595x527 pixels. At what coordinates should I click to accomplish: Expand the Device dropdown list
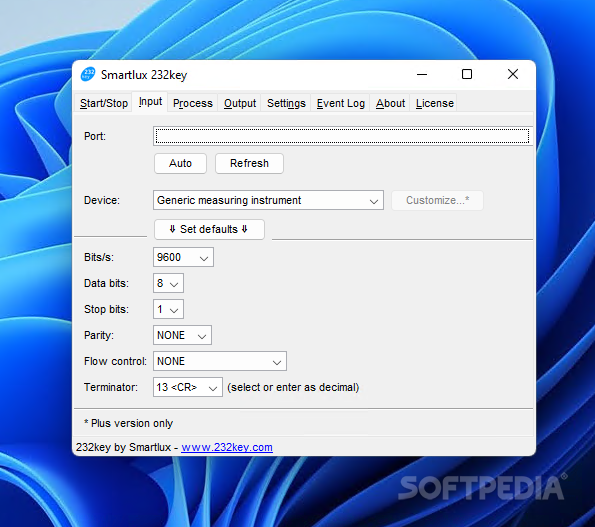tap(268, 200)
